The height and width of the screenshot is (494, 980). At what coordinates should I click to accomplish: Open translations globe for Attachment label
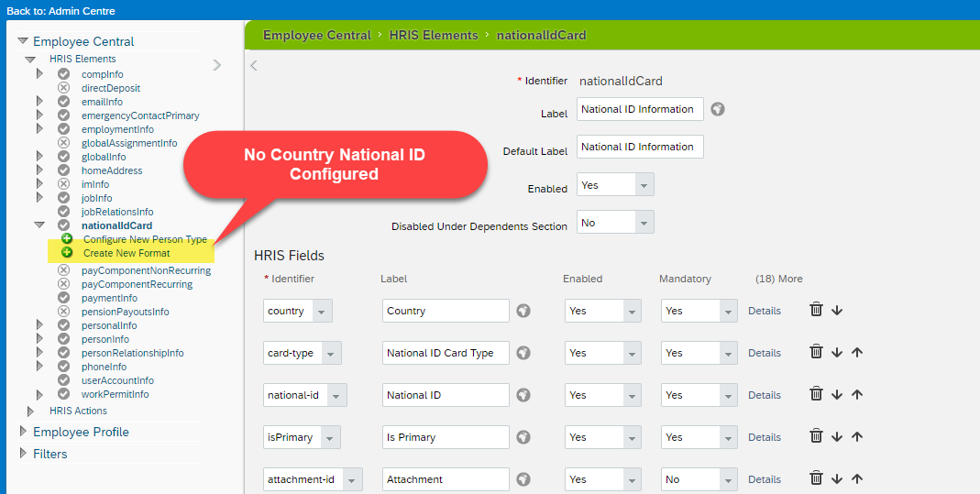click(x=523, y=479)
